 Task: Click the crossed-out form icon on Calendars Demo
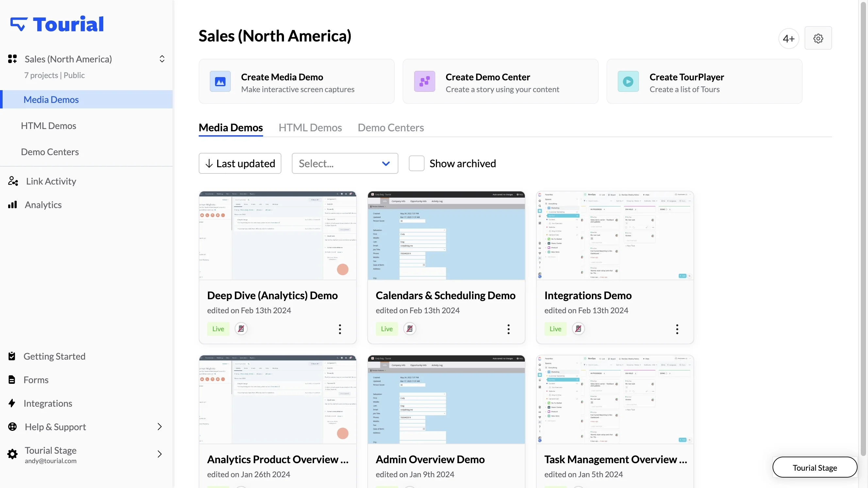(410, 329)
